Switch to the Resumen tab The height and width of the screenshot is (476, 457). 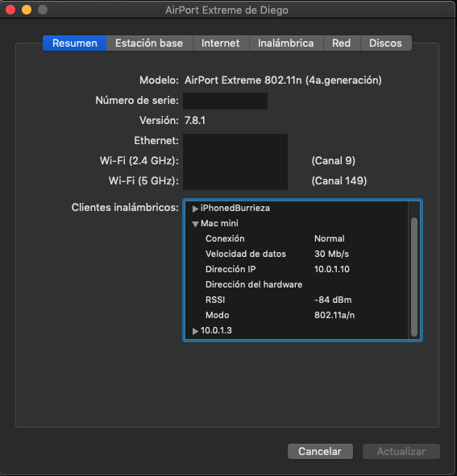[75, 43]
